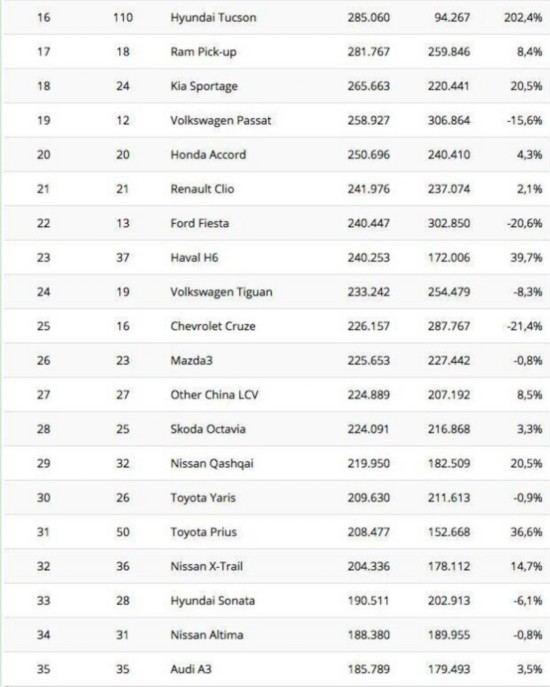
Task: Select the Volkswagen Passat entry
Action: tap(221, 120)
